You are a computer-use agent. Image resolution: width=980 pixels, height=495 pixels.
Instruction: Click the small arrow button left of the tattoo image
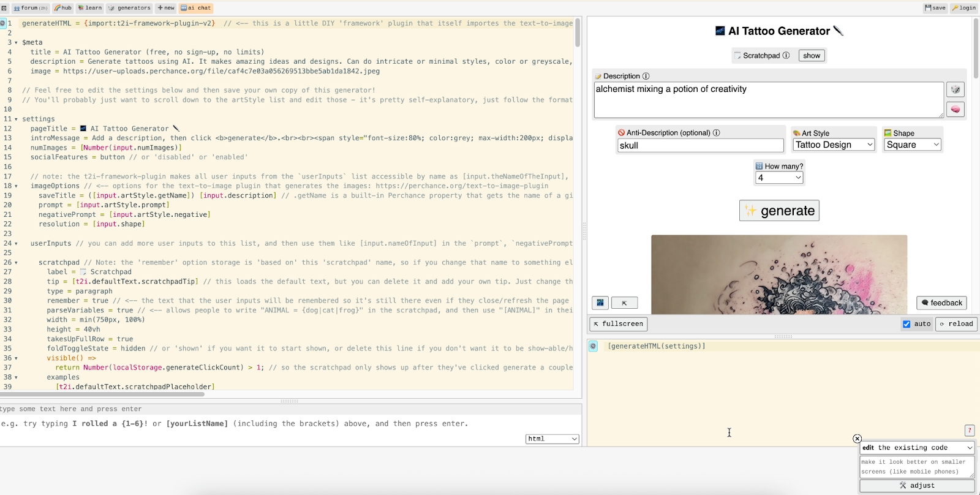point(624,303)
